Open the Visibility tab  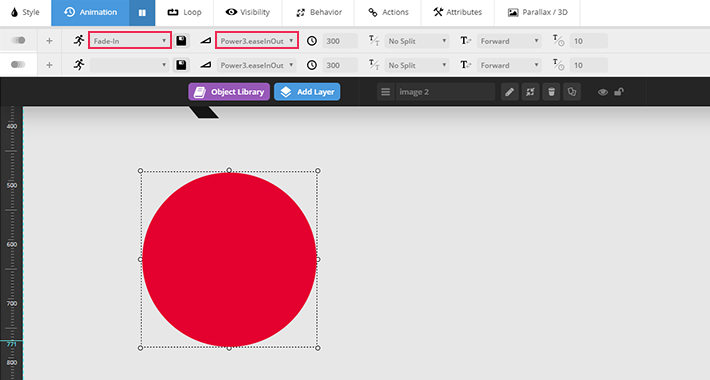(248, 12)
